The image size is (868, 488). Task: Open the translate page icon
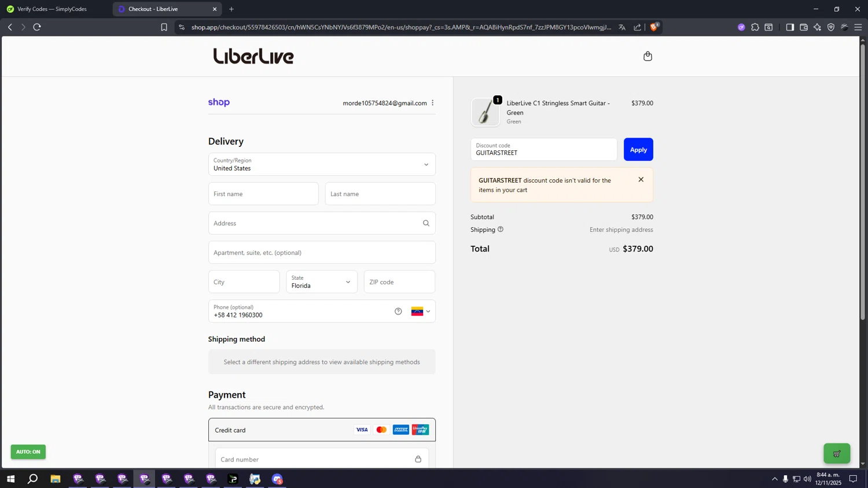click(x=622, y=27)
